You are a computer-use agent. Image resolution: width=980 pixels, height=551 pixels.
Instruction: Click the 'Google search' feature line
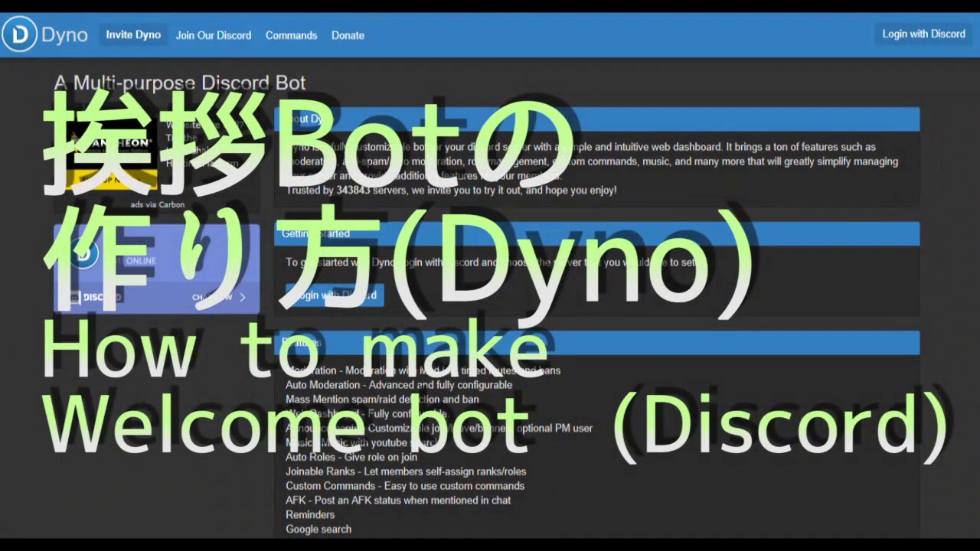(318, 530)
